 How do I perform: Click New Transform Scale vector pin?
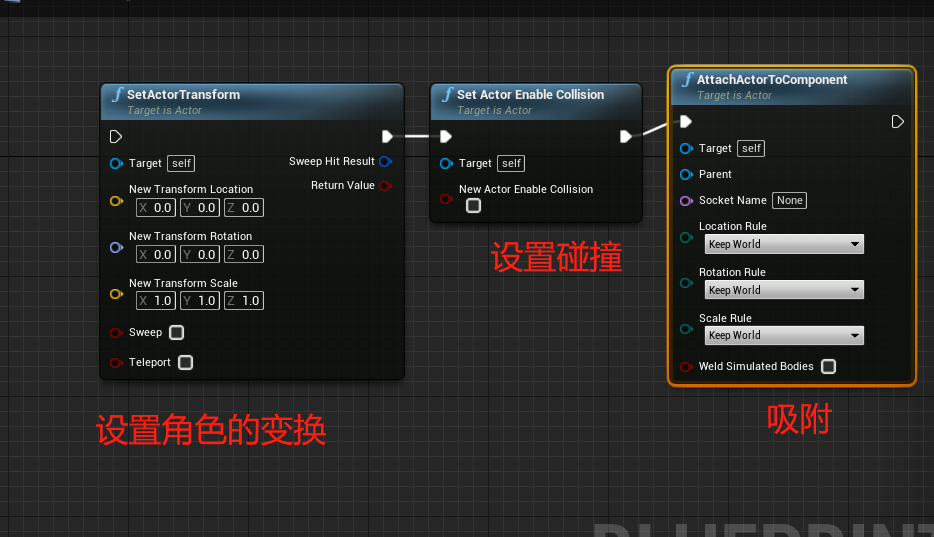click(x=116, y=294)
